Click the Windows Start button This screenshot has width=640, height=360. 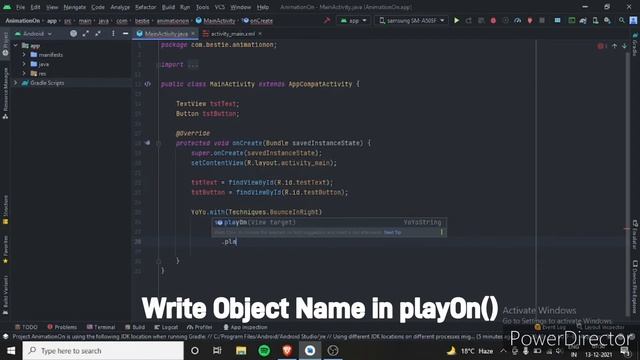(11, 351)
